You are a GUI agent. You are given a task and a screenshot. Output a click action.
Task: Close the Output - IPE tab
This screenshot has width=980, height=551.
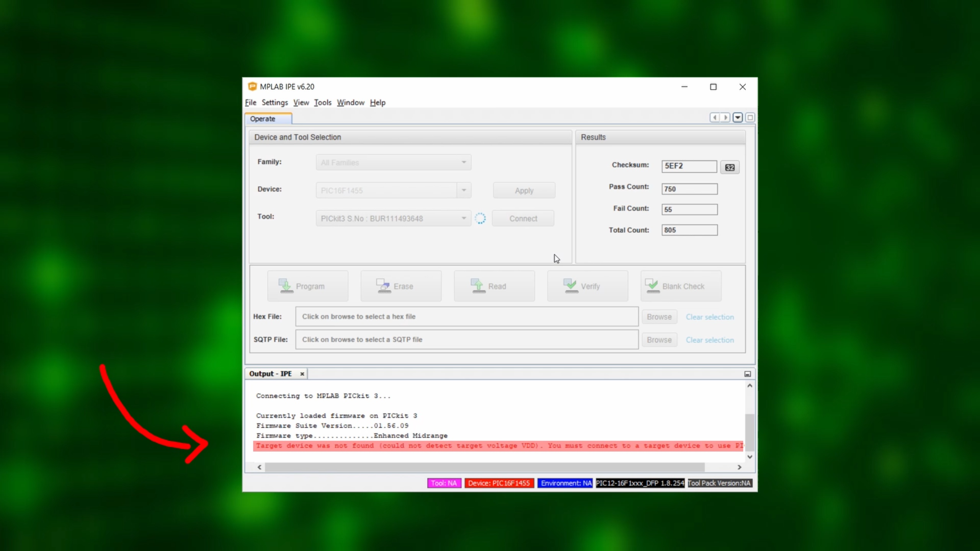302,374
